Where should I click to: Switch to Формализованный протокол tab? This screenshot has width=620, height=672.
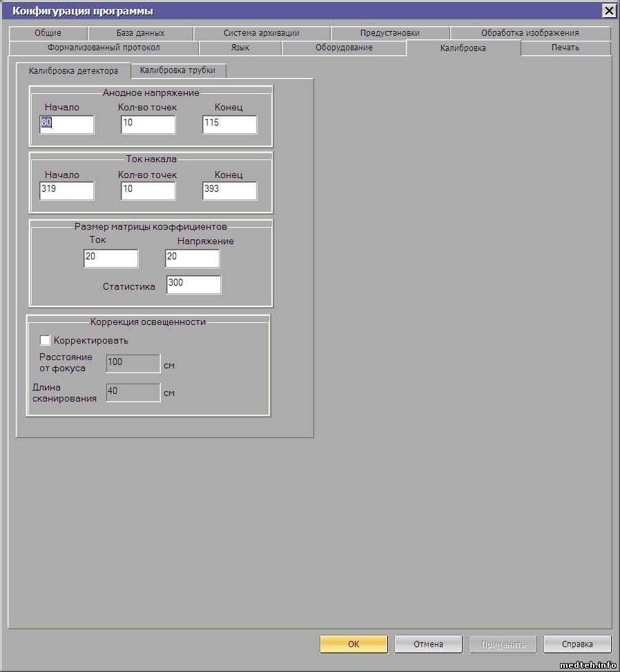pos(104,48)
